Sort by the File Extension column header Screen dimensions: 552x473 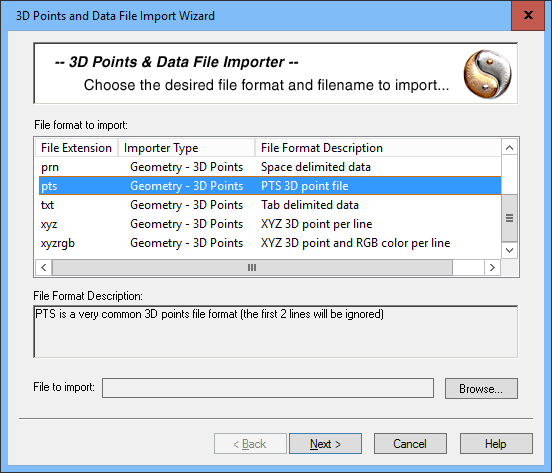(x=76, y=148)
